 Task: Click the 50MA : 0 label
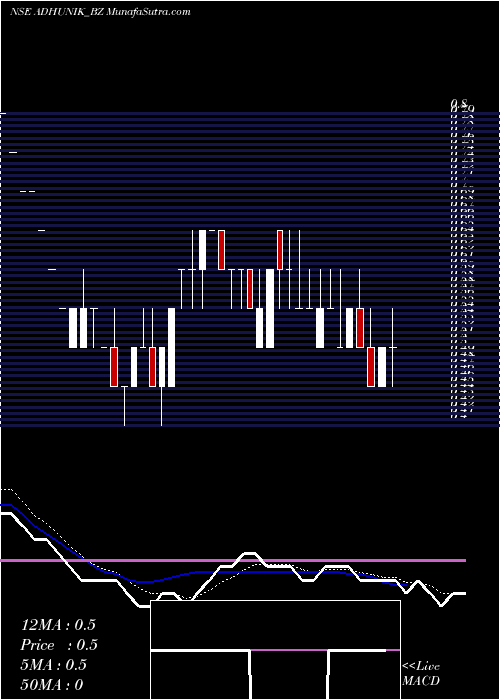click(x=52, y=685)
